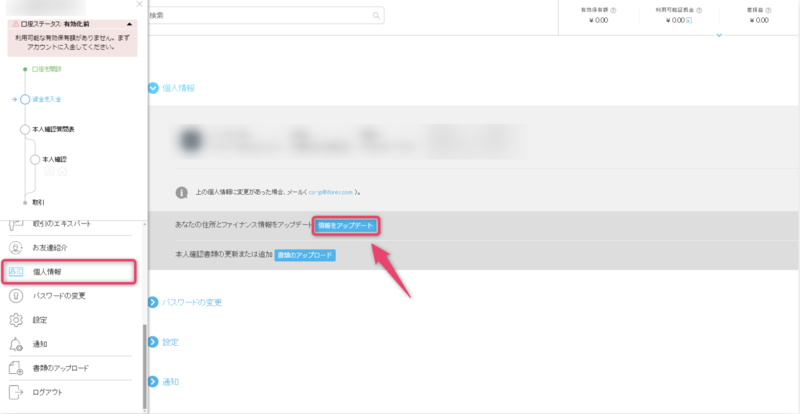
Task: Expand the balance bar down chevron
Action: tap(719, 35)
